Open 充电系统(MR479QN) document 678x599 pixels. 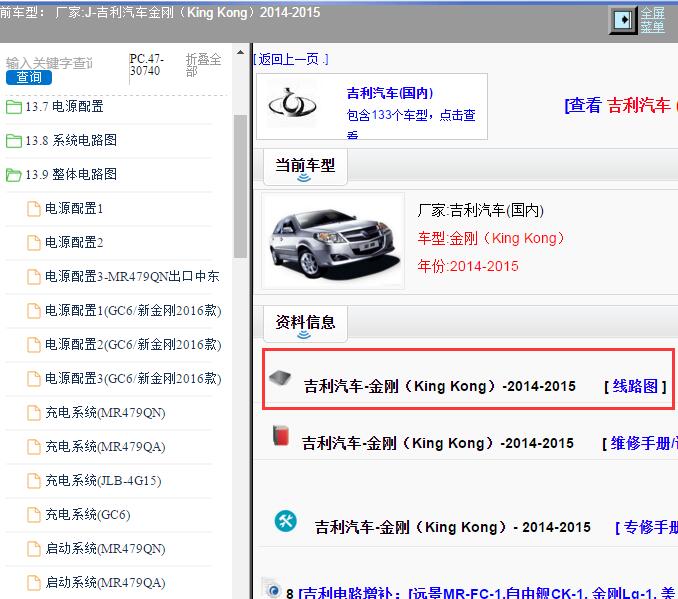[105, 413]
